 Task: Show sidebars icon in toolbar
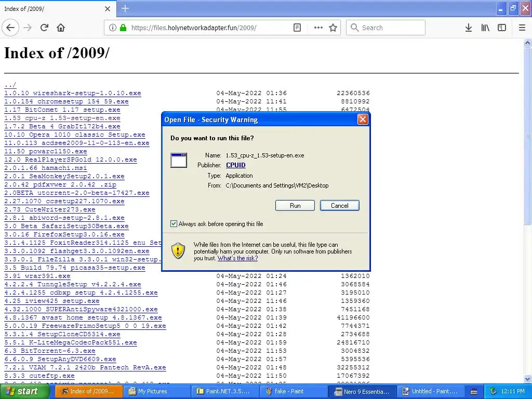(502, 28)
